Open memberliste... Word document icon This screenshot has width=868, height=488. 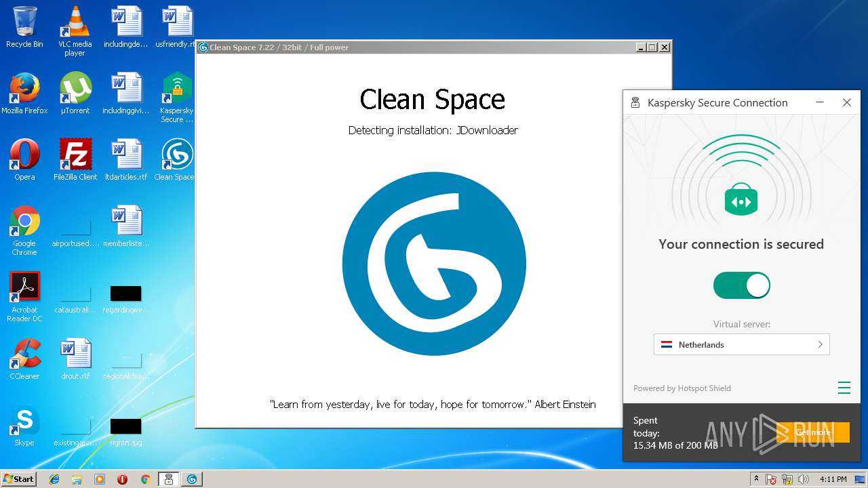click(x=125, y=226)
